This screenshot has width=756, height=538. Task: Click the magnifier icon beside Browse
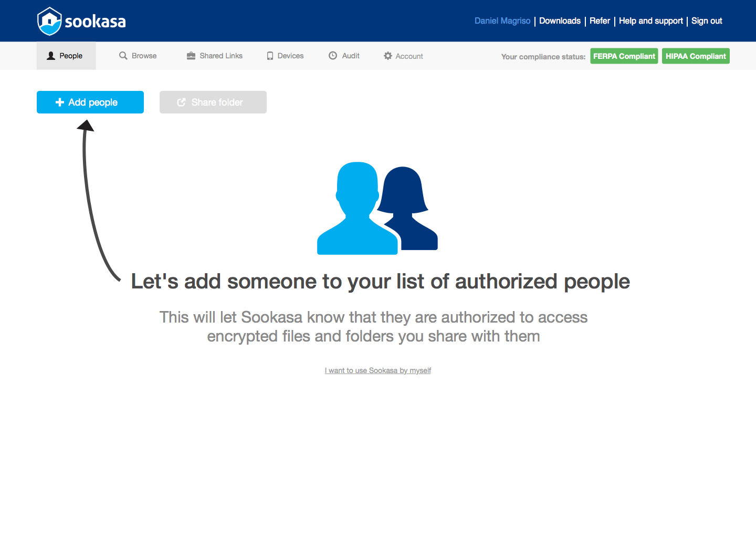coord(123,56)
